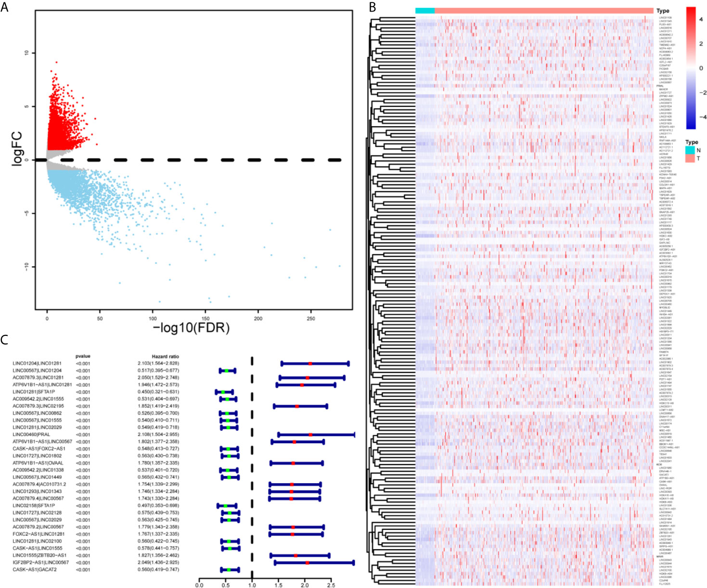The height and width of the screenshot is (588, 707).
Task: Select the AC007879.4|AC010731.2 row label
Action: pos(39,484)
